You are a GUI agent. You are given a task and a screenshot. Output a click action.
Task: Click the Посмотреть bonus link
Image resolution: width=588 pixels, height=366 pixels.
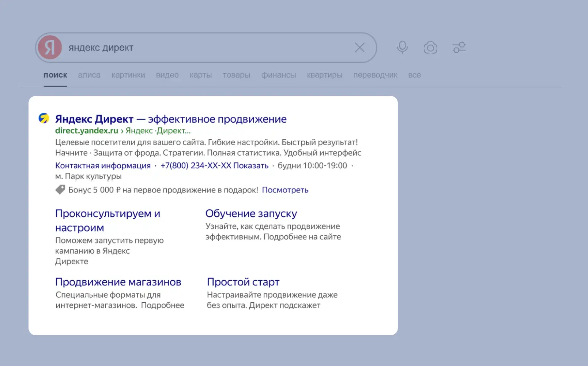coord(285,190)
